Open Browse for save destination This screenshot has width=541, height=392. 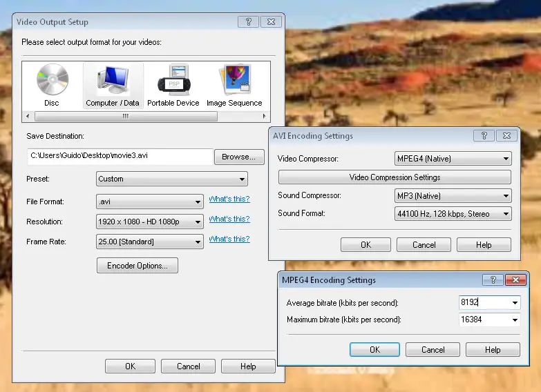(x=239, y=157)
